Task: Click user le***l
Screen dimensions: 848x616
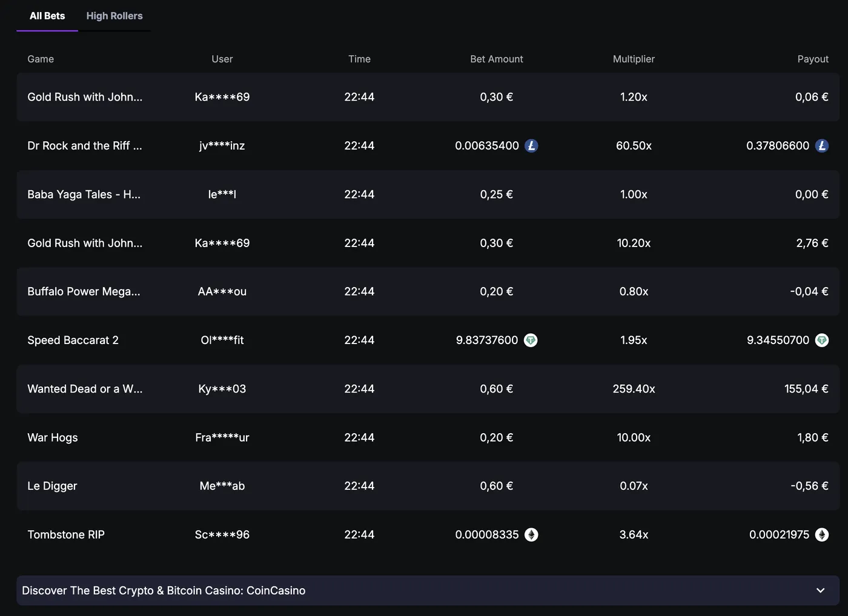Action: coord(222,194)
